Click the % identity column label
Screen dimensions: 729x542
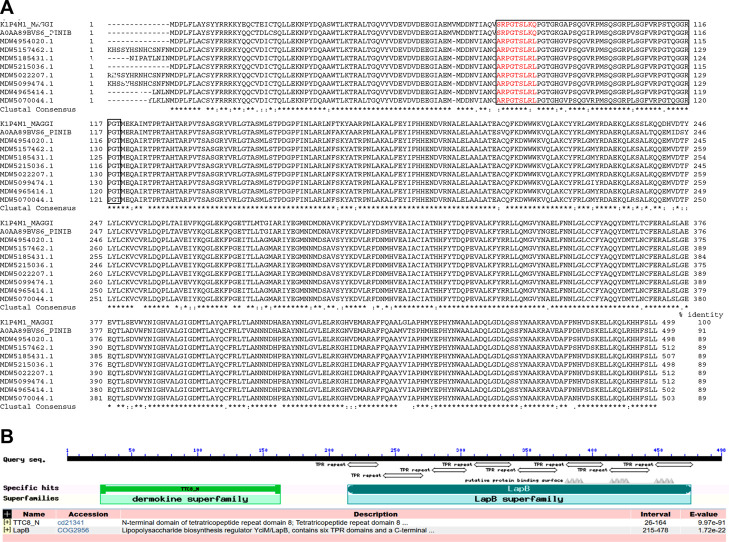pyautogui.click(x=701, y=315)
